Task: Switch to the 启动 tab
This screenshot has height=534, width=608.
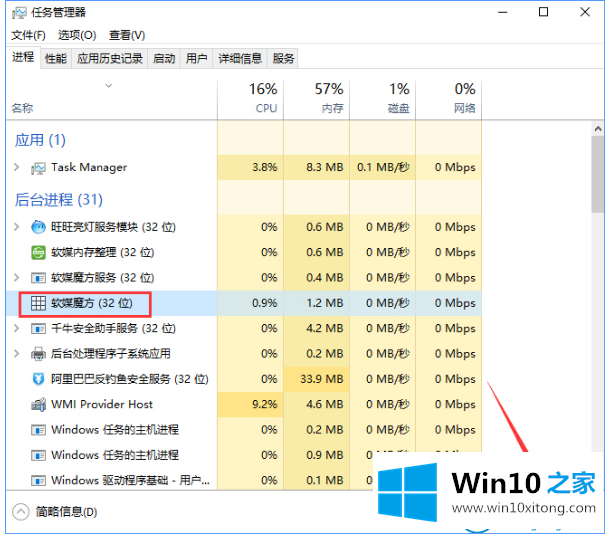Action: click(164, 59)
